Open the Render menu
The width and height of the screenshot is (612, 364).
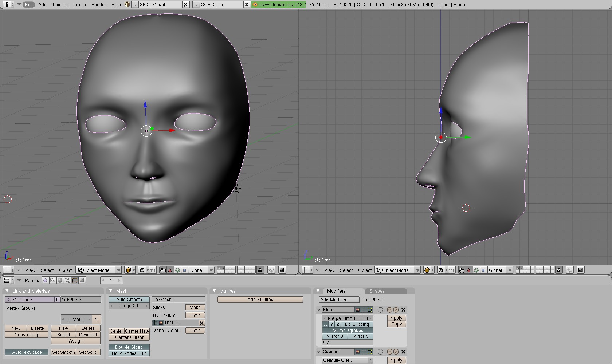click(x=98, y=5)
